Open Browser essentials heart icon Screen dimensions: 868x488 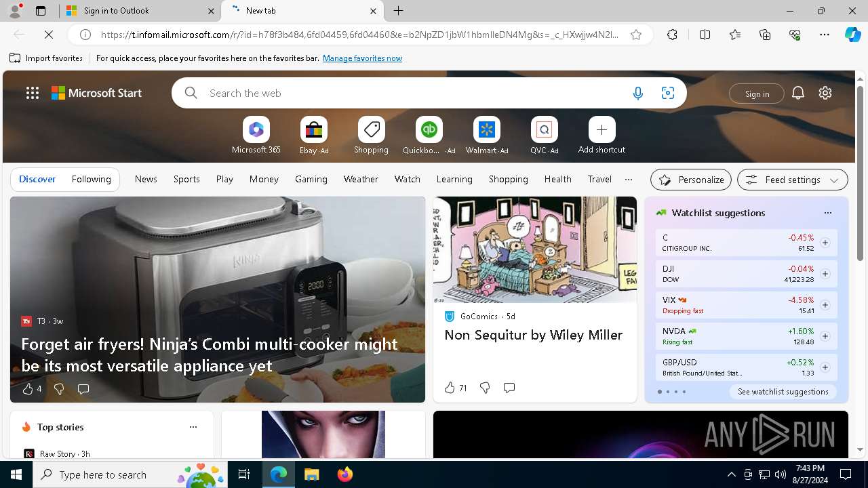pos(795,35)
